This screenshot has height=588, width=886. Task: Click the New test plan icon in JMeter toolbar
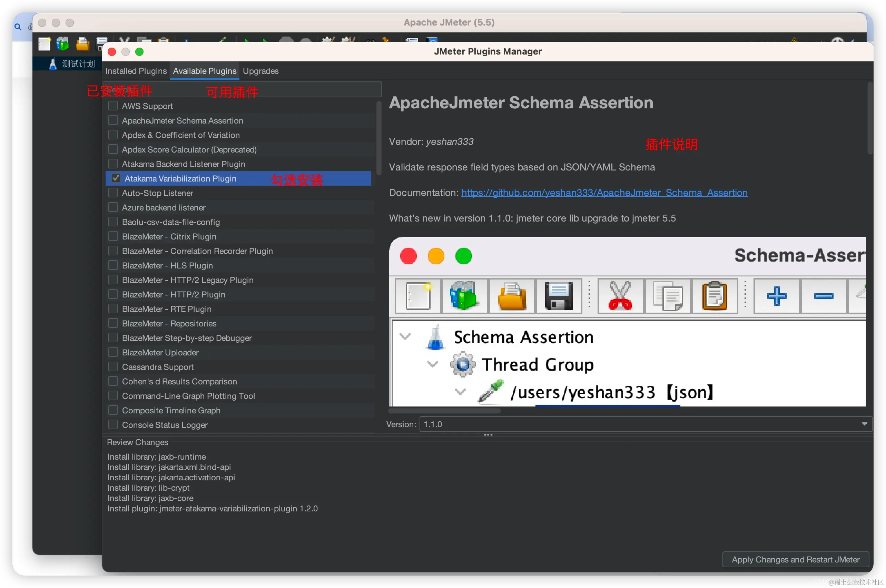tap(44, 44)
